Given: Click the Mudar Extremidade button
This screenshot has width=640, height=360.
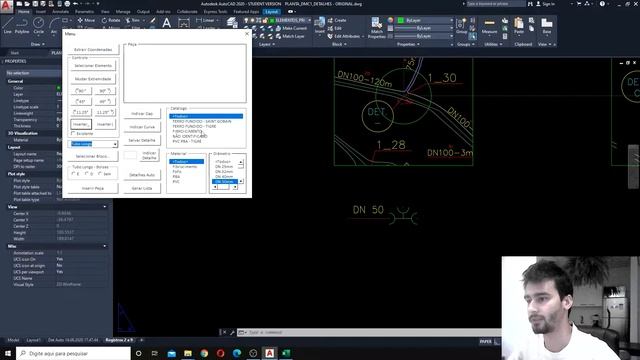Looking at the screenshot, I should pyautogui.click(x=93, y=79).
